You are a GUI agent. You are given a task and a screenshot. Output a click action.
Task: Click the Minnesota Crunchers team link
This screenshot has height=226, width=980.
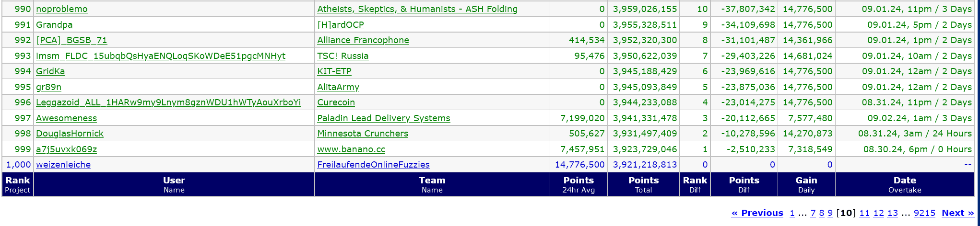362,134
